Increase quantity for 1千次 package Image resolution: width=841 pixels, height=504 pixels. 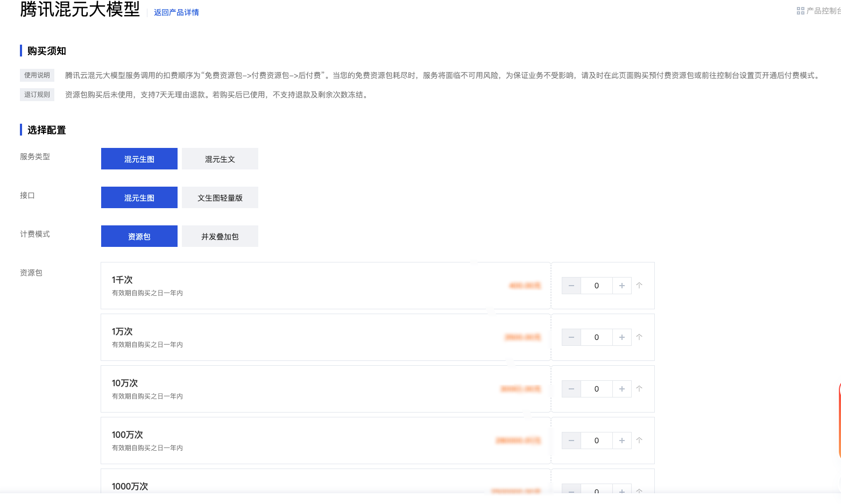(622, 286)
